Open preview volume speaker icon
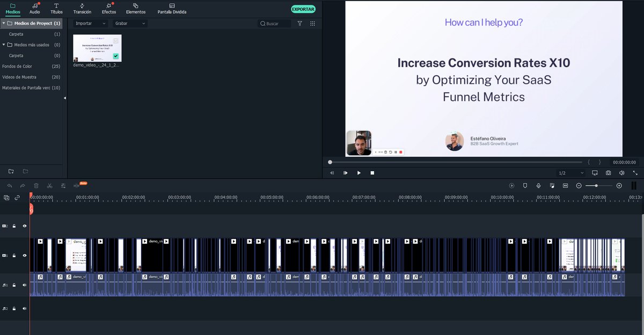Viewport: 644px width, 335px height. (621, 173)
